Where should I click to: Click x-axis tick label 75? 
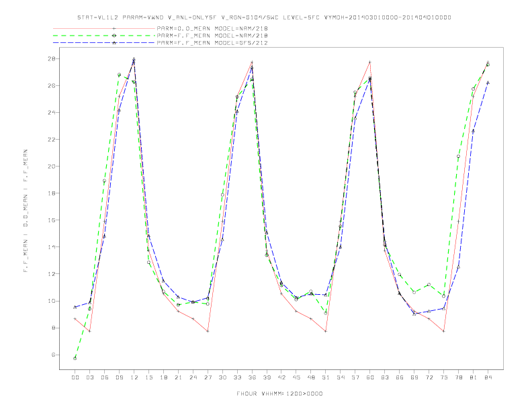click(x=444, y=377)
